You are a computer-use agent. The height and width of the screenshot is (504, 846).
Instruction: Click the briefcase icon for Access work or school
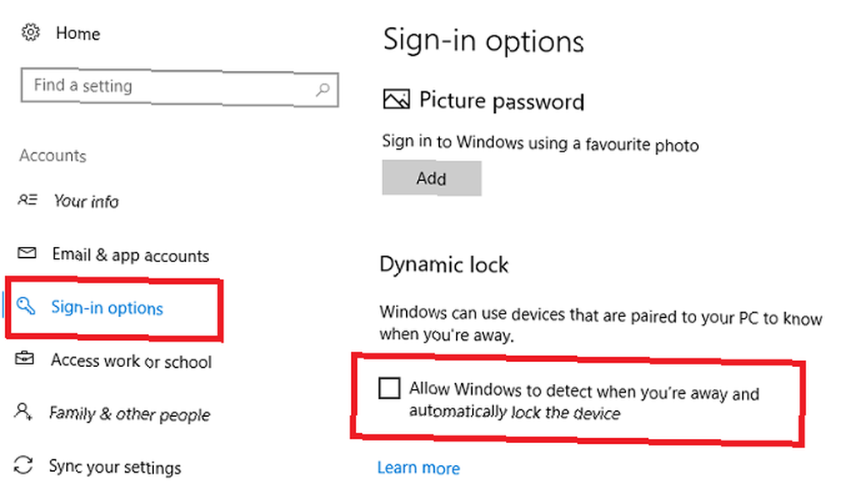(25, 358)
